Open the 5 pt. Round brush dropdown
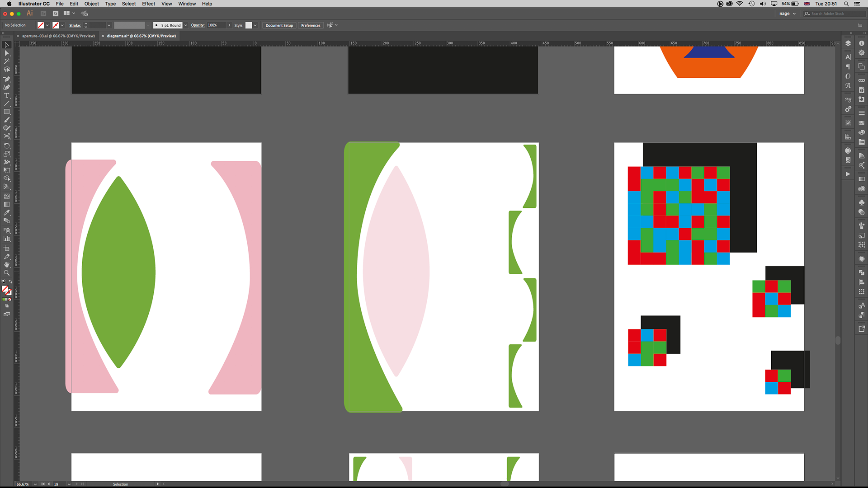868x488 pixels. [x=185, y=25]
